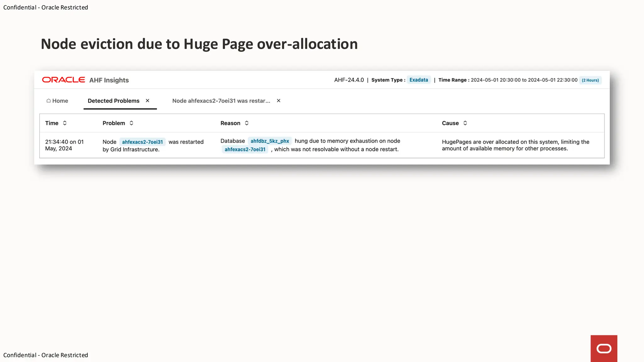Click the Oracle logo in AHF Insights header
The width and height of the screenshot is (644, 362).
[x=64, y=80]
